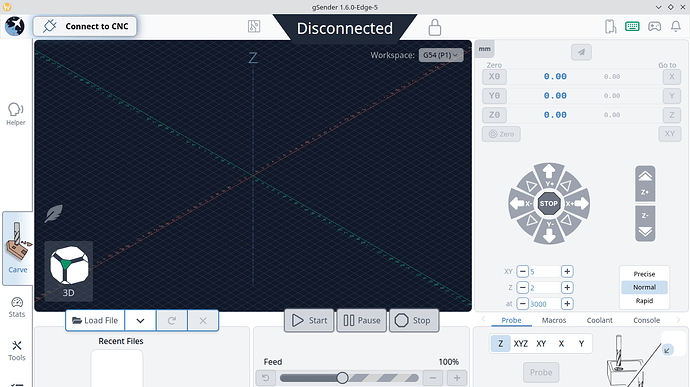Screen dimensions: 690x387
Task: Open the surfacing/toolpath icon near status
Action: point(254,26)
